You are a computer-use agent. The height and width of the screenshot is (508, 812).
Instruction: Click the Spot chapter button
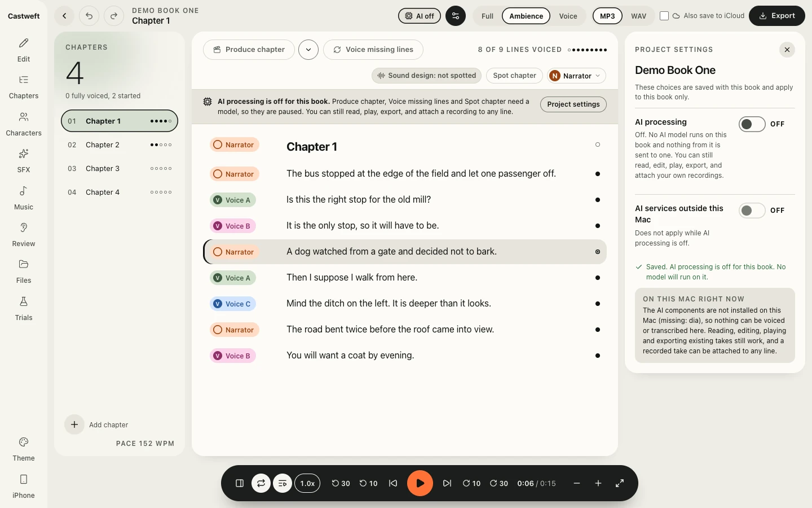coord(514,76)
